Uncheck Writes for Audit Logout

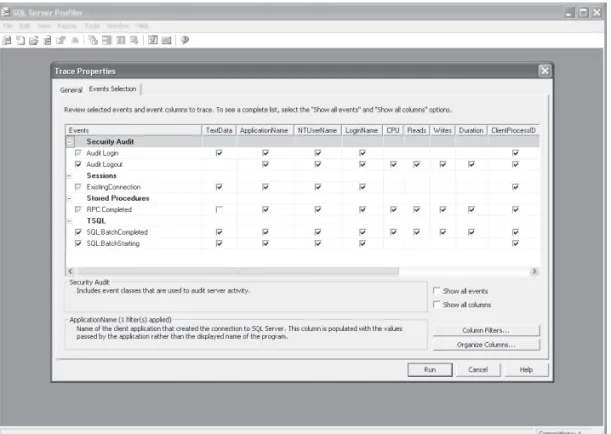(443, 164)
